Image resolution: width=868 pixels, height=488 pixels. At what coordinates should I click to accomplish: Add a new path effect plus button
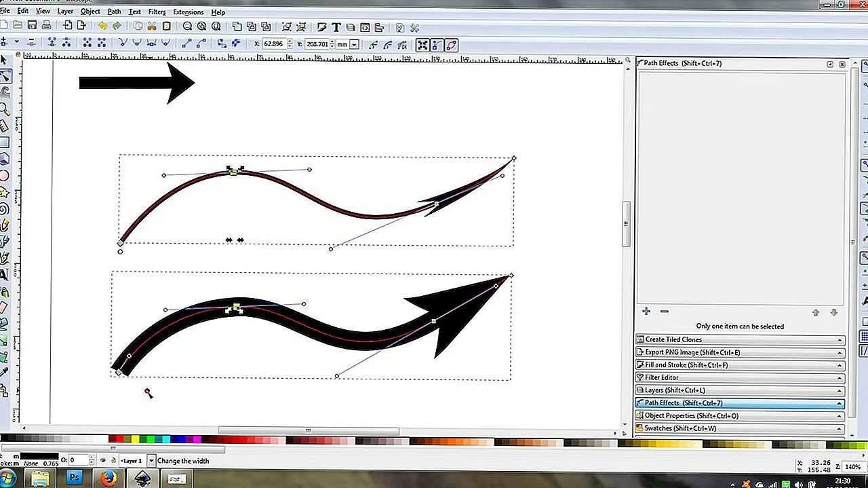[x=646, y=312]
